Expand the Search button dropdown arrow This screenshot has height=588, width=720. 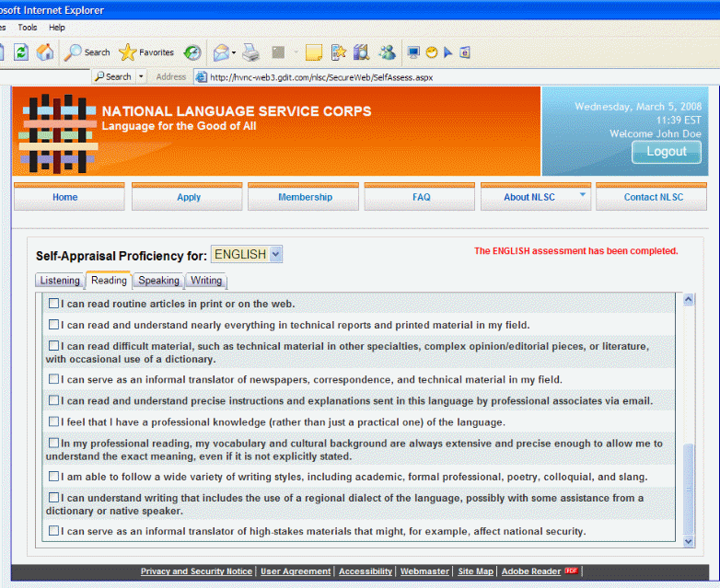point(141,76)
